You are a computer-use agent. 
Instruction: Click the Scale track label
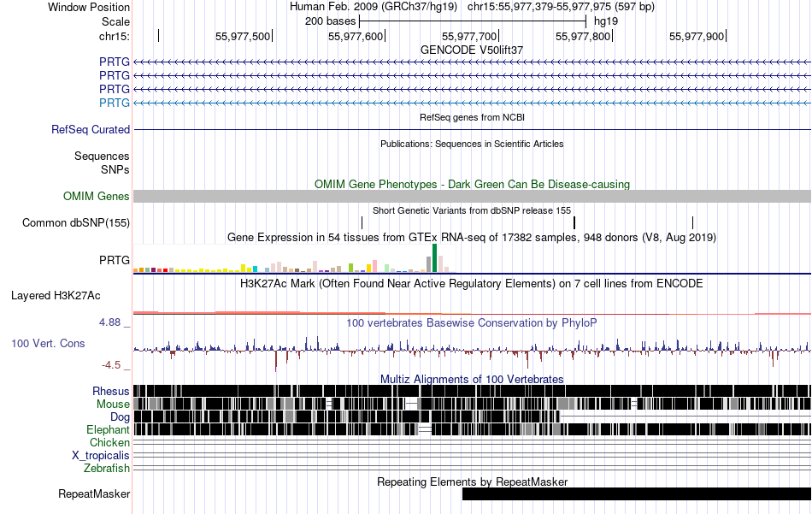click(x=115, y=21)
